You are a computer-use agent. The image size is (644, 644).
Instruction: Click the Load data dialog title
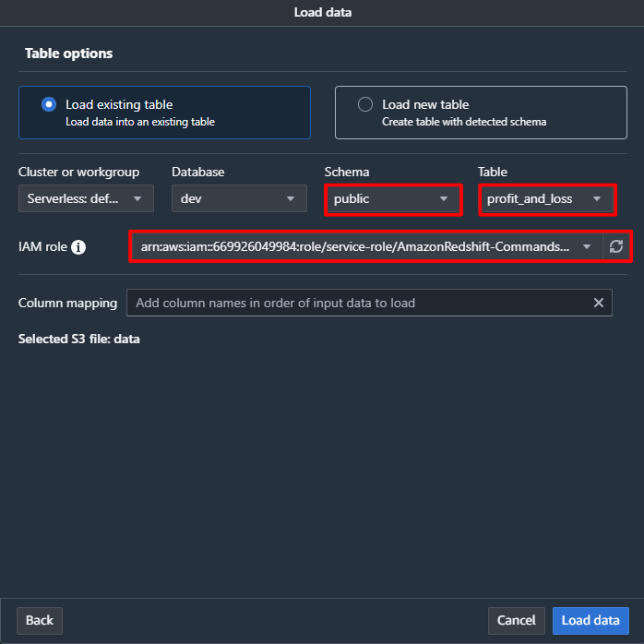(322, 12)
